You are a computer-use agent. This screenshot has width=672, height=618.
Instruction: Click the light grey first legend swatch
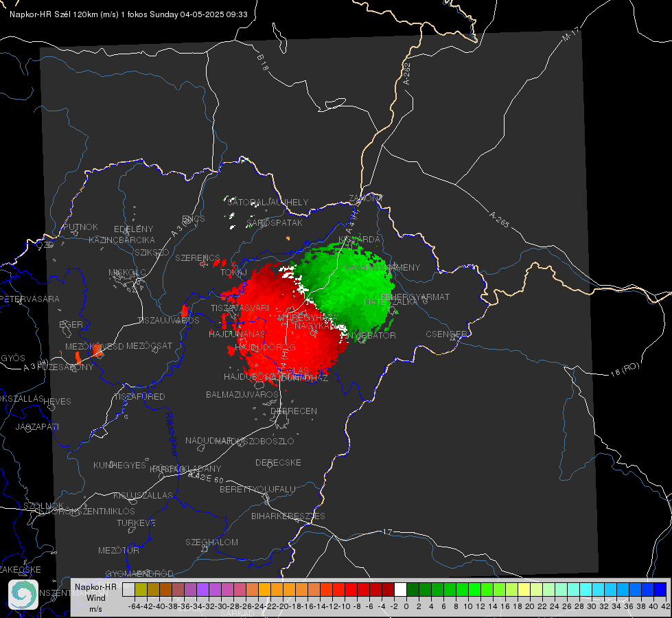click(128, 589)
